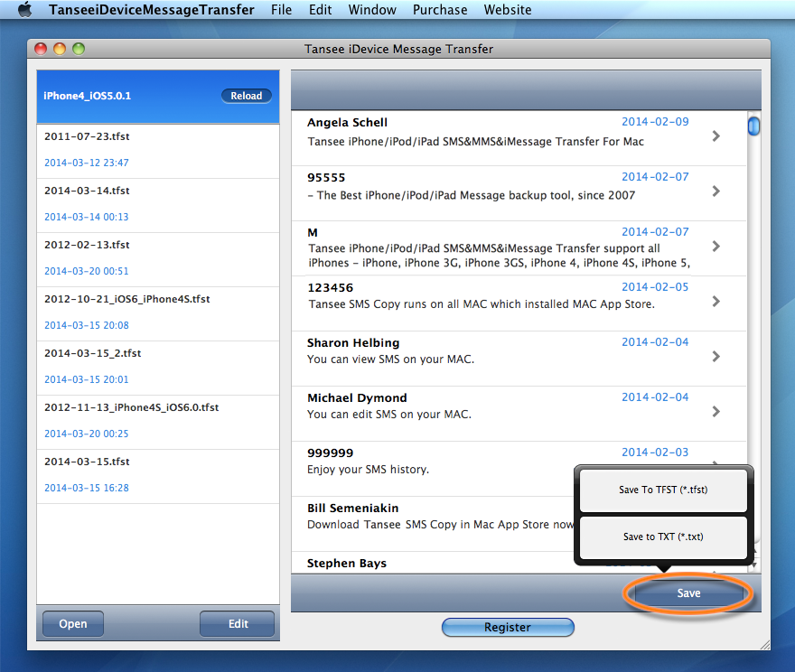Viewport: 795px width, 672px height.
Task: Expand 95555 conversation chevron
Action: click(715, 191)
